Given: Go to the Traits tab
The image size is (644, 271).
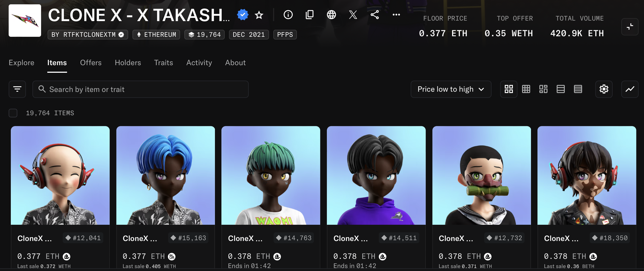Looking at the screenshot, I should (x=163, y=63).
